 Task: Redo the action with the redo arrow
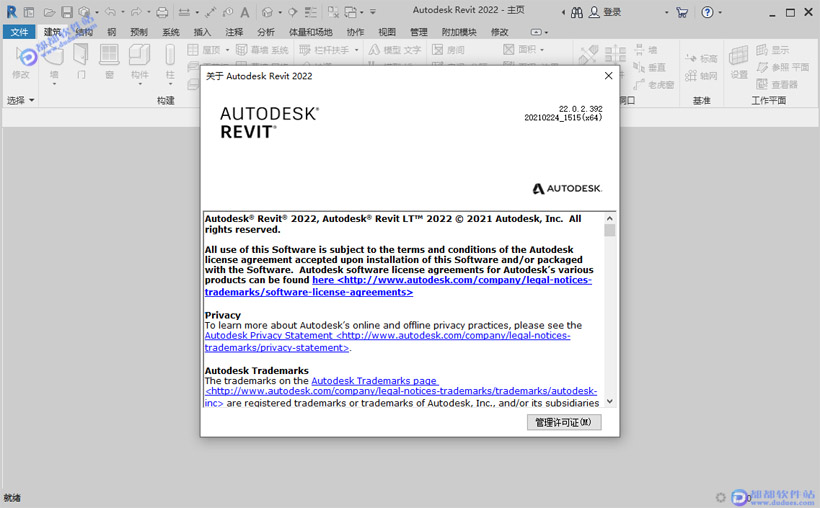(x=136, y=12)
